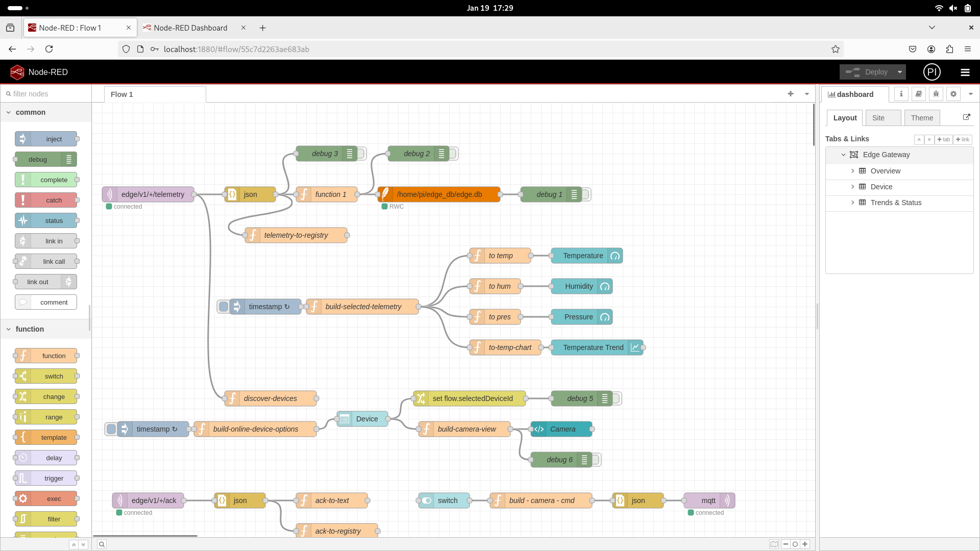Open Node-RED main hamburger menu
The image size is (980, 551).
[965, 72]
